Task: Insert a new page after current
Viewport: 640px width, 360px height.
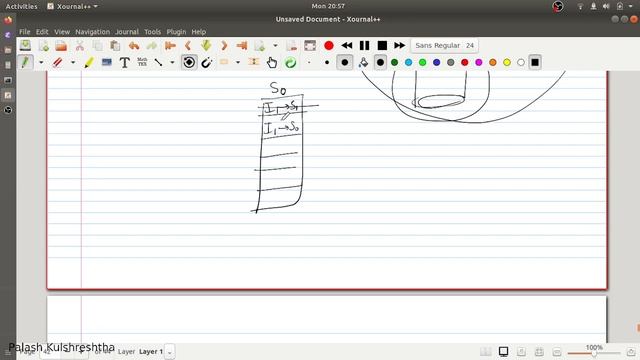Action: coord(260,45)
